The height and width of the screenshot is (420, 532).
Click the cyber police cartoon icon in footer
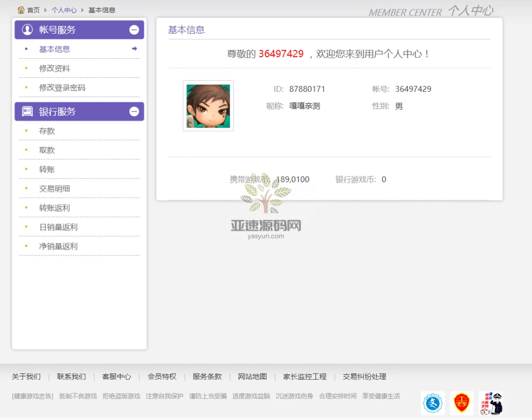[491, 403]
